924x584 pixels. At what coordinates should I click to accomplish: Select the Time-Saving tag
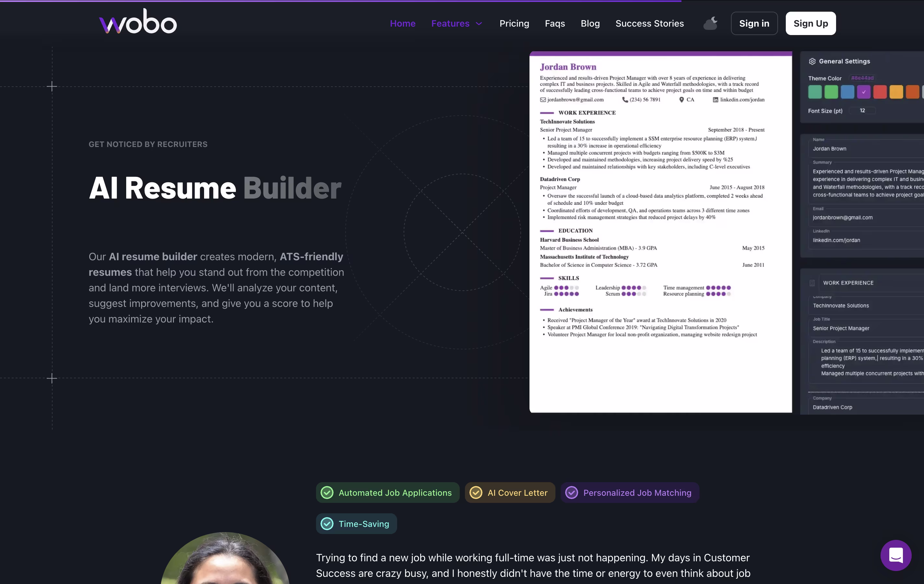[356, 523]
